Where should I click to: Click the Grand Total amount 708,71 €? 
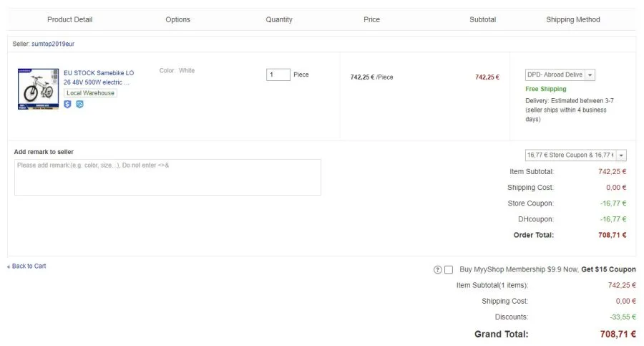tap(618, 334)
